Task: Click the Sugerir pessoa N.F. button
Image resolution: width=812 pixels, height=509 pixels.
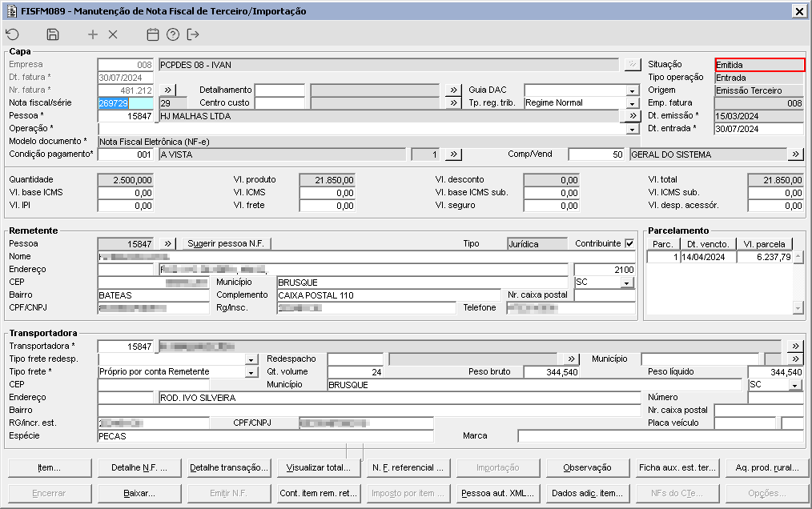Action: [227, 244]
